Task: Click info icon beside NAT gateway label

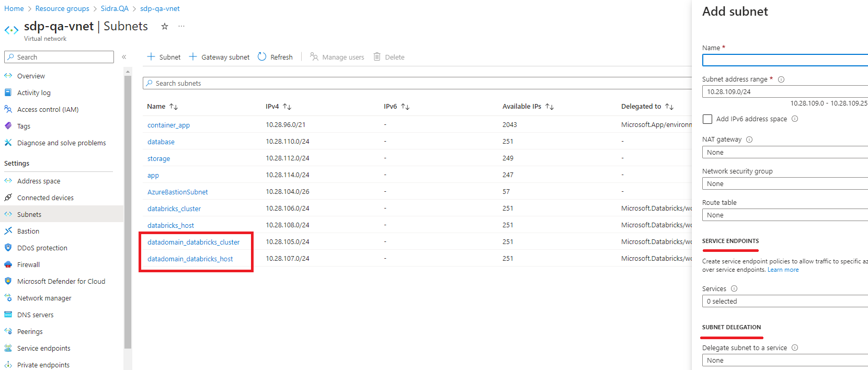Action: pyautogui.click(x=749, y=140)
